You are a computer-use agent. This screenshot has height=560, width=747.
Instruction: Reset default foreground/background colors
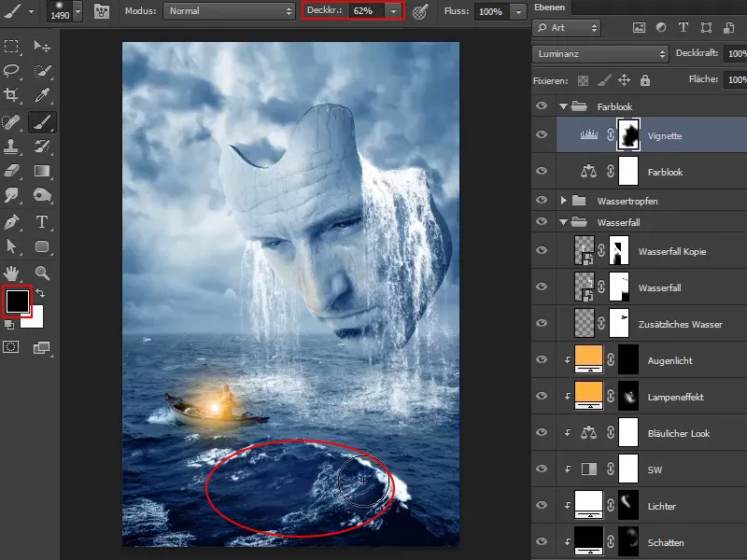tap(9, 325)
